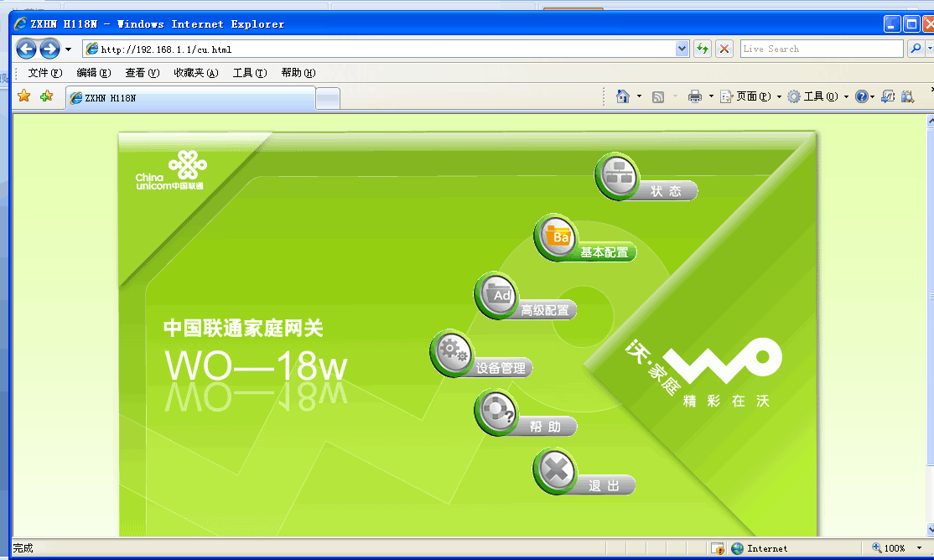Click the page vertical scrollbar

point(930,324)
